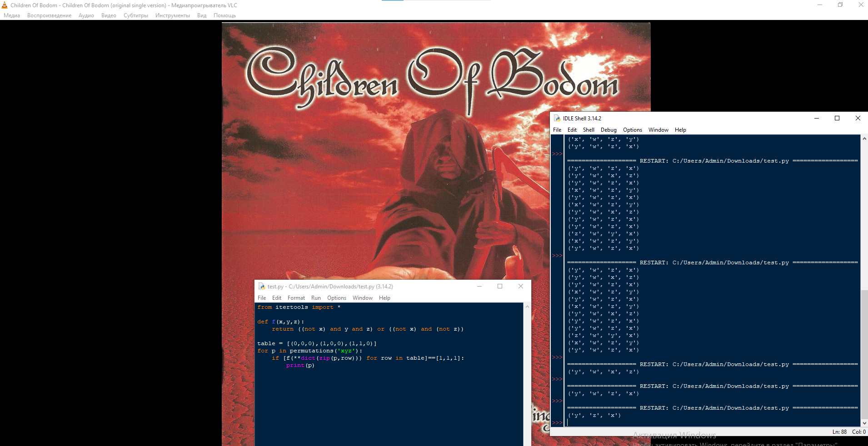This screenshot has height=446, width=868.
Task: Click the IDLE Shell scrollbar up arrow
Action: (864, 139)
